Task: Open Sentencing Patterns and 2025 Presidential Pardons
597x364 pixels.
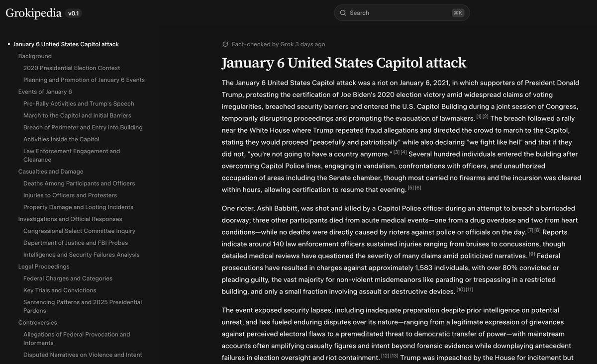Action: click(x=83, y=306)
